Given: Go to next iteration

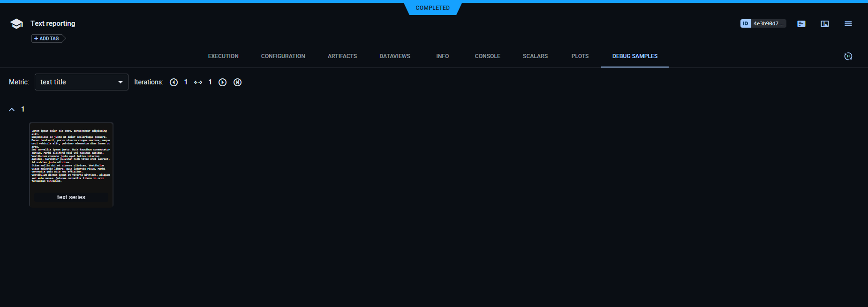Looking at the screenshot, I should pos(223,82).
